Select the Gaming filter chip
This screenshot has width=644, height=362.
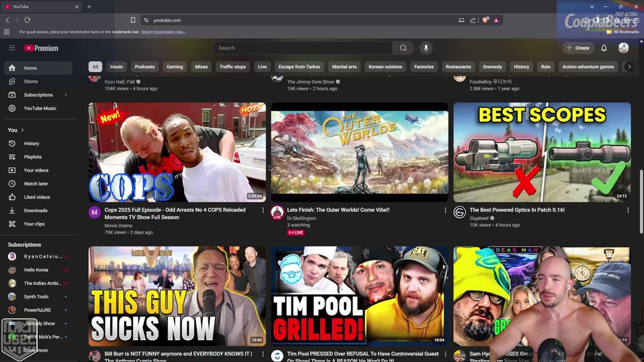[x=175, y=67]
